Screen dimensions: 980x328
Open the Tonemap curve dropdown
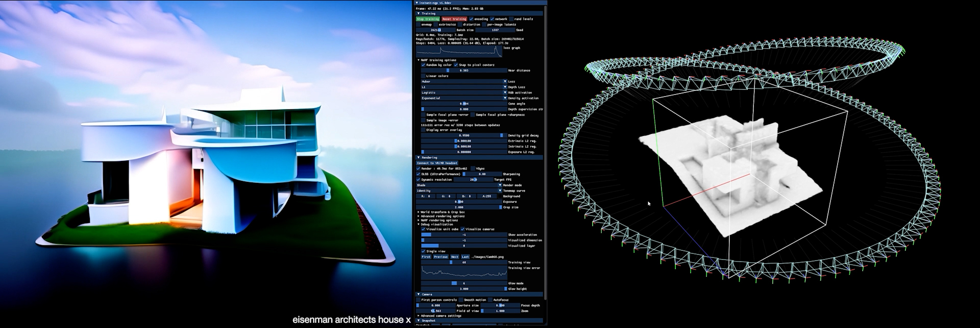tap(459, 191)
